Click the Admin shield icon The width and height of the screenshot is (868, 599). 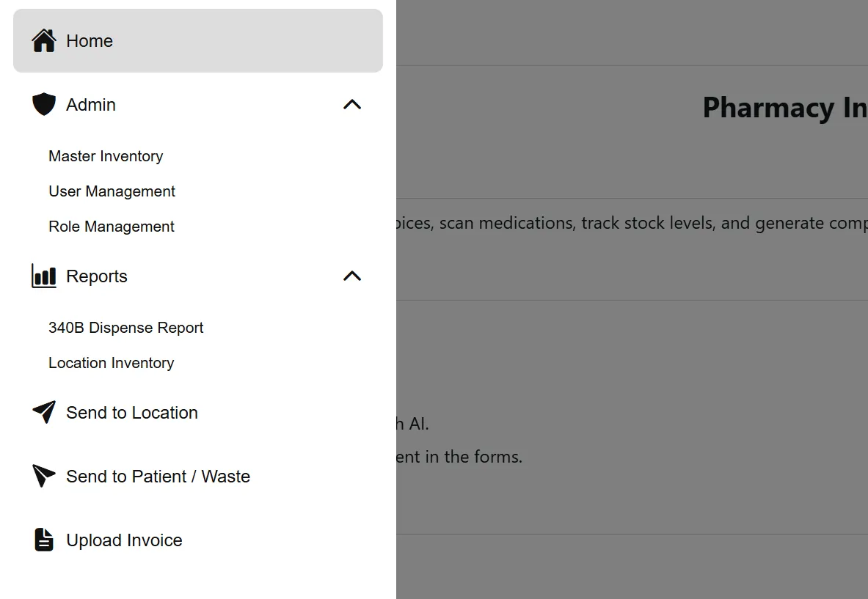tap(44, 105)
